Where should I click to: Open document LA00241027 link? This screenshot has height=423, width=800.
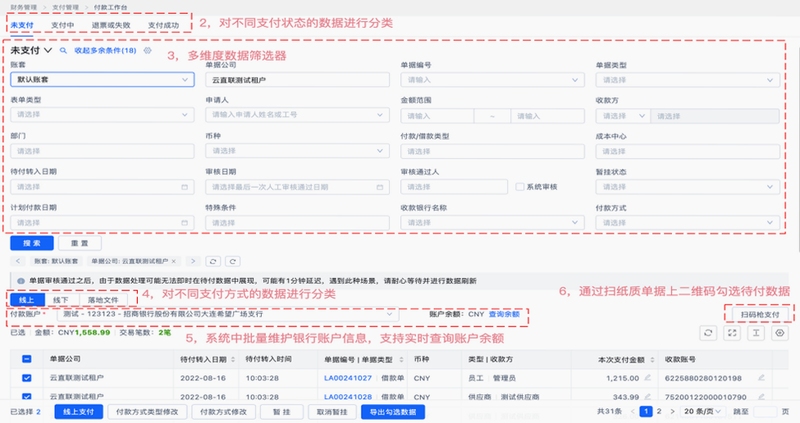(x=348, y=378)
